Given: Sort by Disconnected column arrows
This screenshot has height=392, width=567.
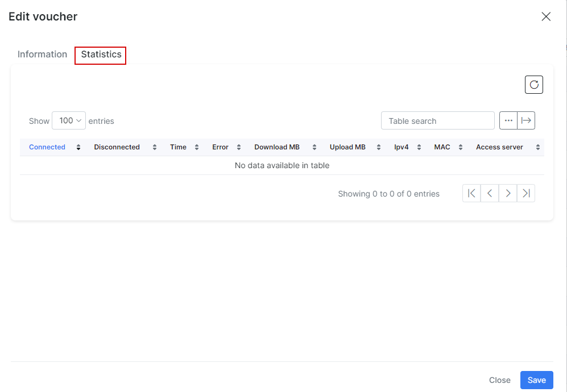Looking at the screenshot, I should tap(155, 147).
